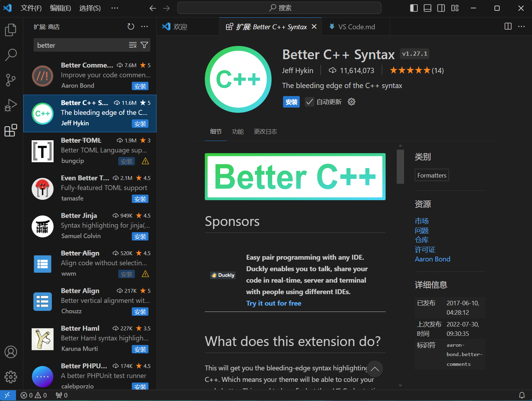Switch to the 更改日志 tab
The image size is (532, 401).
click(265, 132)
